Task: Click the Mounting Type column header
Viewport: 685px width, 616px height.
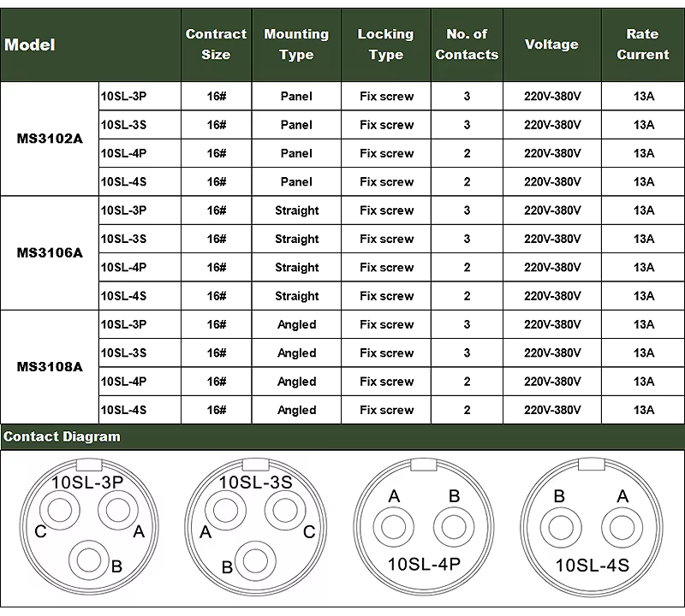Action: (x=296, y=44)
